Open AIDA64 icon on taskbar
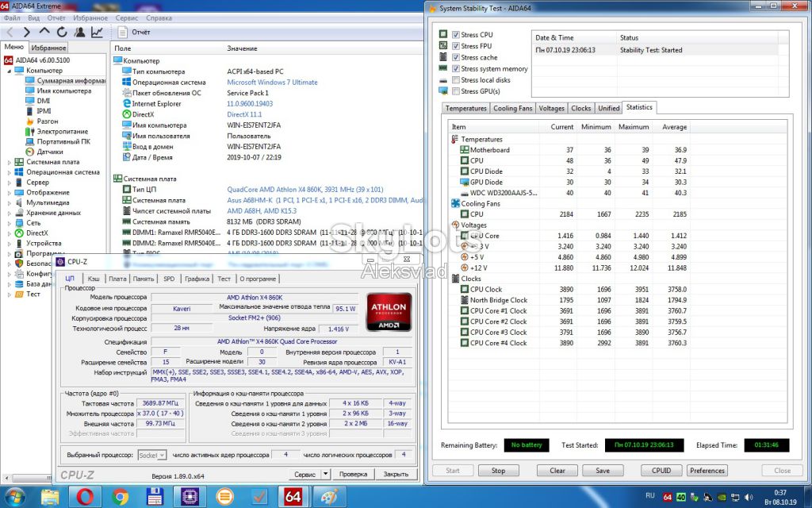Image resolution: width=812 pixels, height=508 pixels. pos(293,497)
